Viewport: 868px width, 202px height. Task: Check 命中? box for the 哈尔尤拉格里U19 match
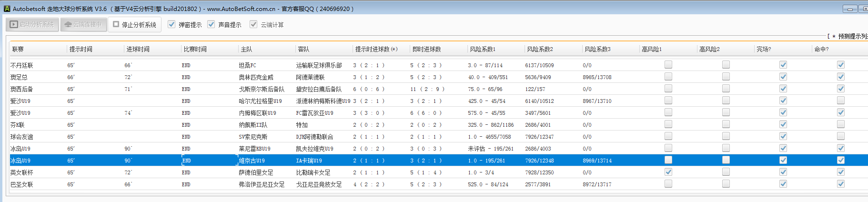click(840, 101)
